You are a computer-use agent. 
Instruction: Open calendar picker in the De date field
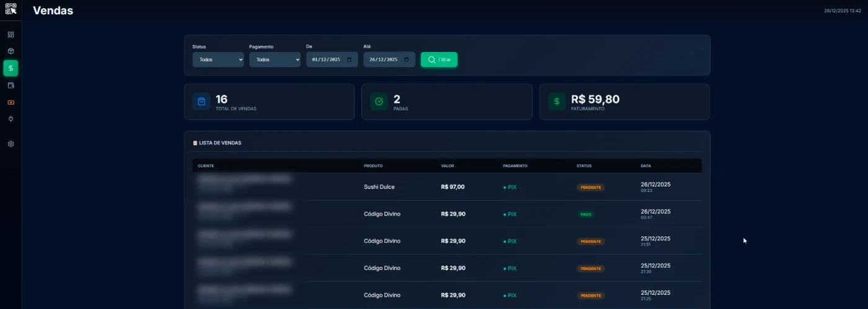[x=349, y=60]
